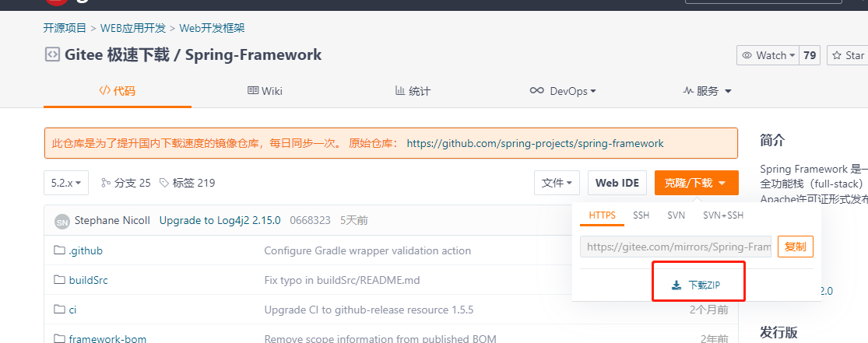The image size is (868, 343).
Task: Click the tag icon next to 标签 219
Action: pos(163,183)
